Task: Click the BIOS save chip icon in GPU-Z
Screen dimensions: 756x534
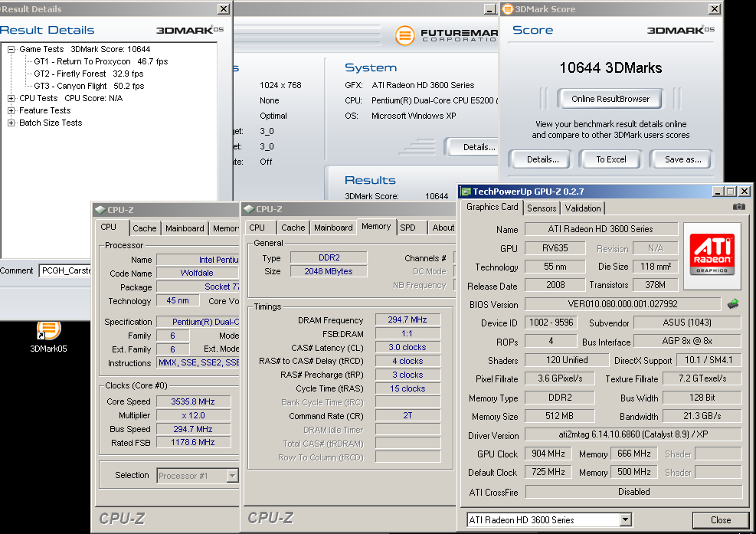Action: (733, 304)
